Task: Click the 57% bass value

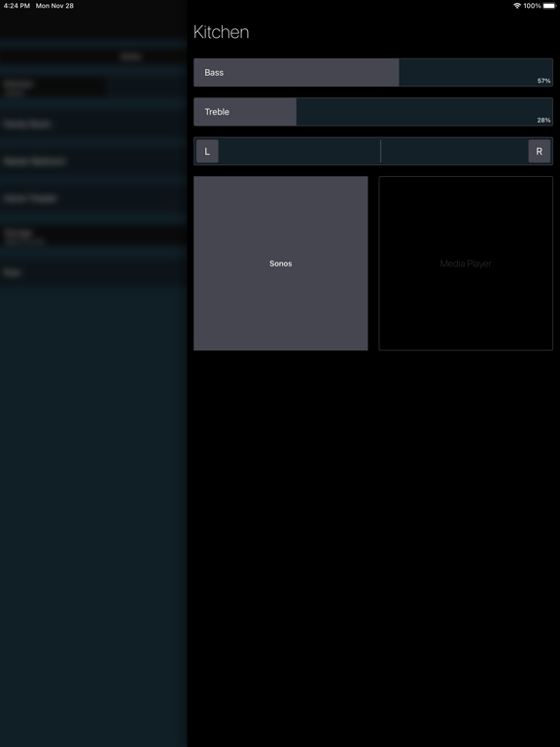Action: click(x=543, y=81)
